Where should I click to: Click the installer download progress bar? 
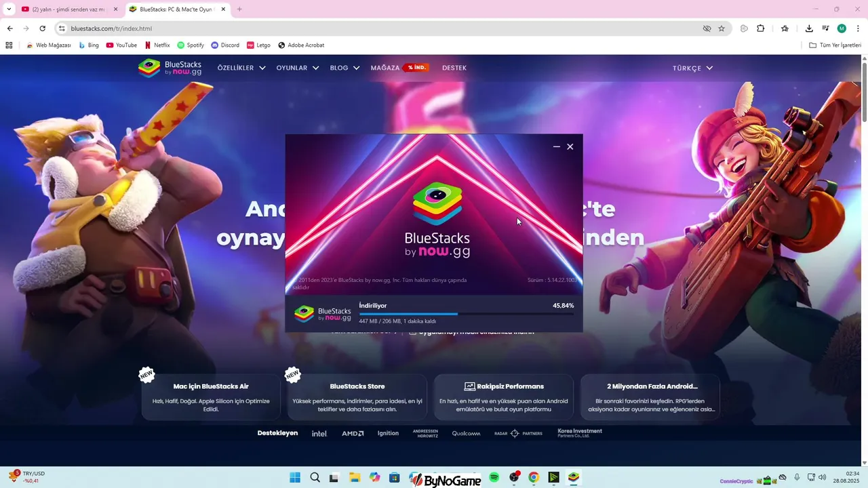[466, 314]
